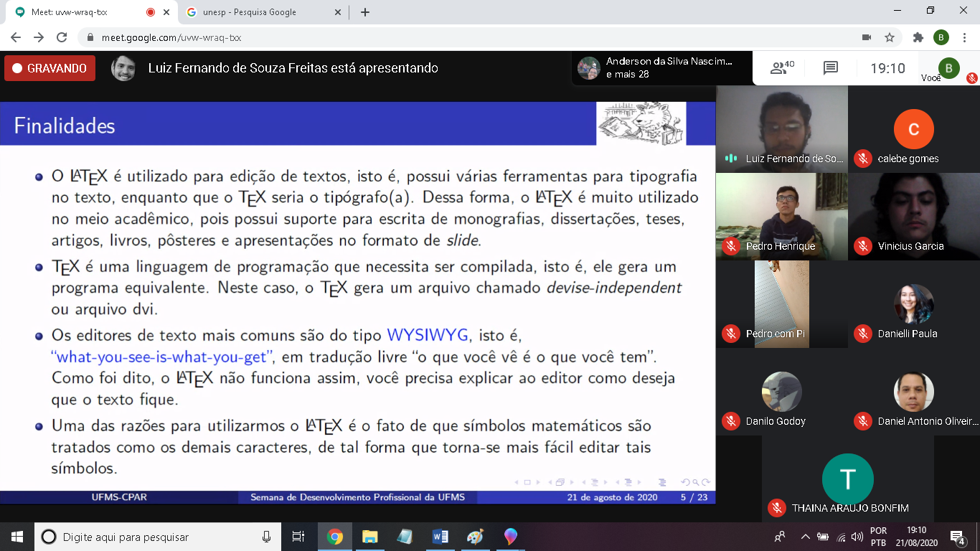Open the Chrome extensions puzzle icon

tap(918, 37)
